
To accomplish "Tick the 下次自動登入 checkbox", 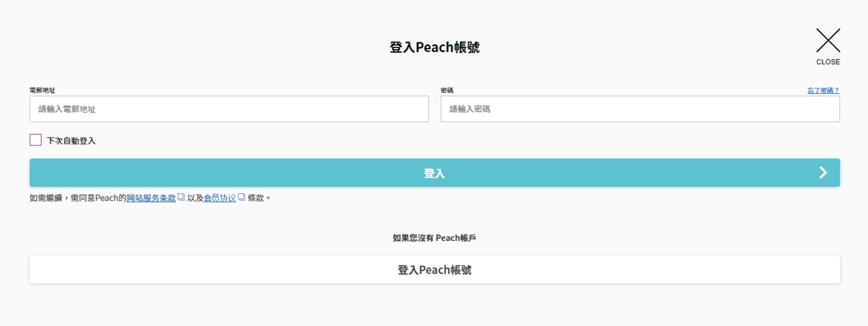I will coord(36,140).
